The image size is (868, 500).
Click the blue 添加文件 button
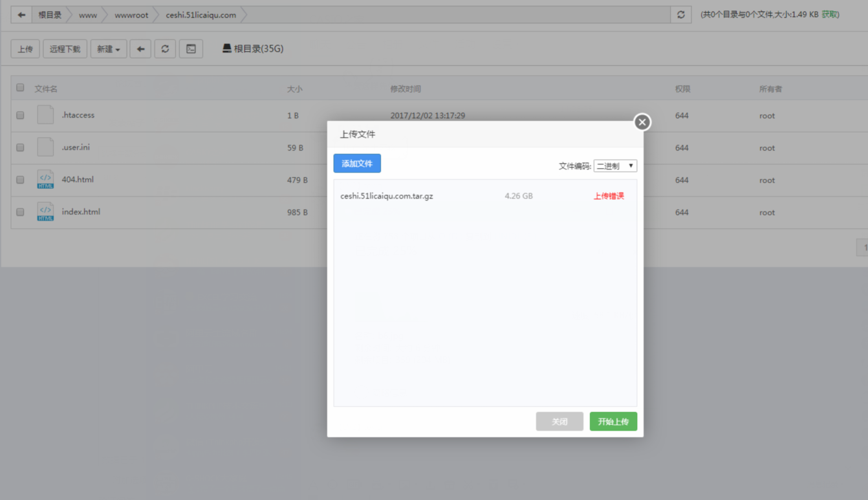coord(357,164)
